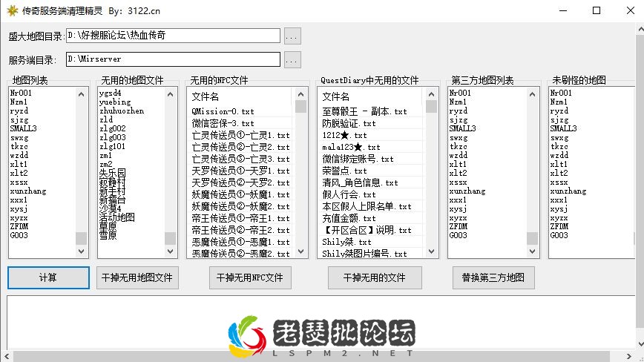Select ZFDM in 第三方地图列表
644x362 pixels.
click(458, 226)
